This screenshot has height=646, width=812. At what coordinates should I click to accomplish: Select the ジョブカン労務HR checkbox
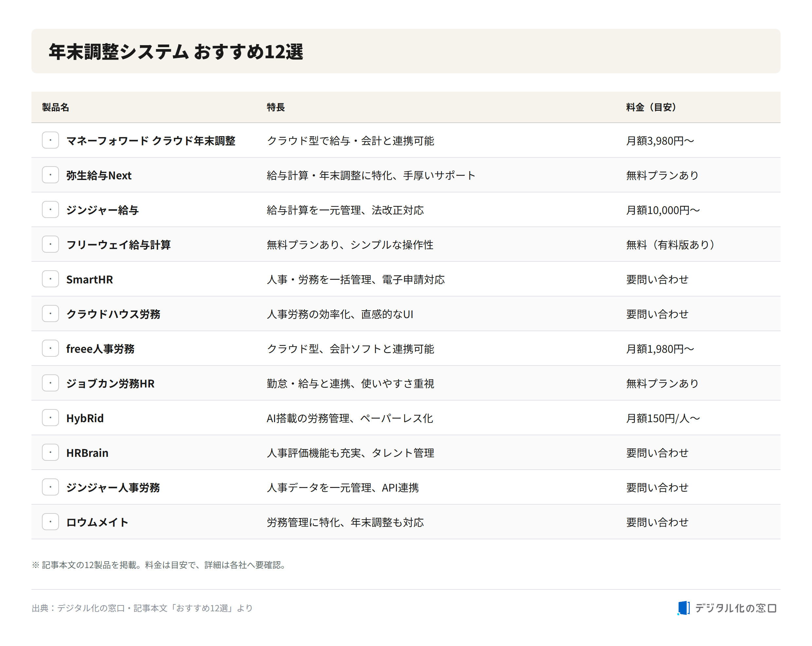coord(50,383)
